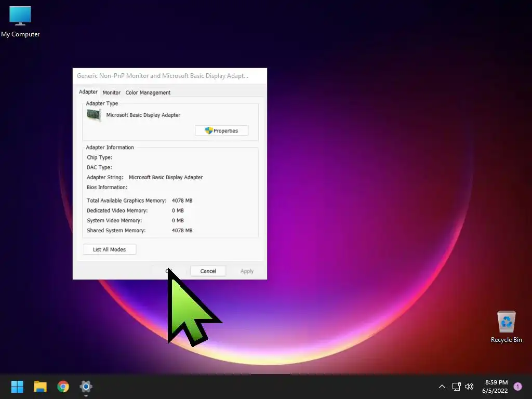Viewport: 532px width, 399px height.
Task: Switch to the Monitor tab
Action: click(x=111, y=92)
